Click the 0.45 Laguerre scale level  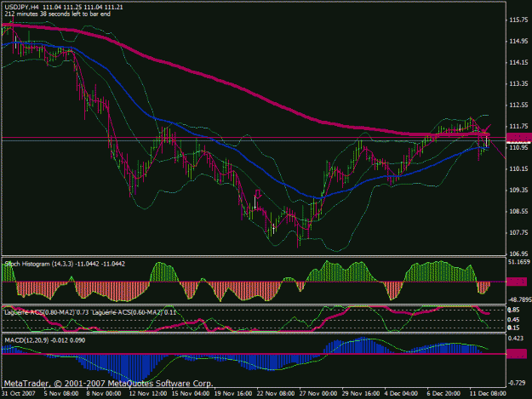[514, 320]
